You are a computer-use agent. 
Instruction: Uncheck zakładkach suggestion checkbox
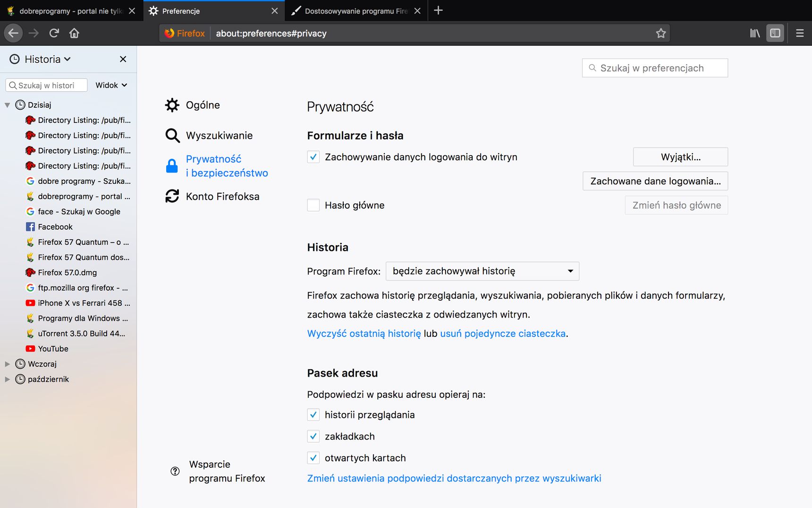tap(313, 436)
